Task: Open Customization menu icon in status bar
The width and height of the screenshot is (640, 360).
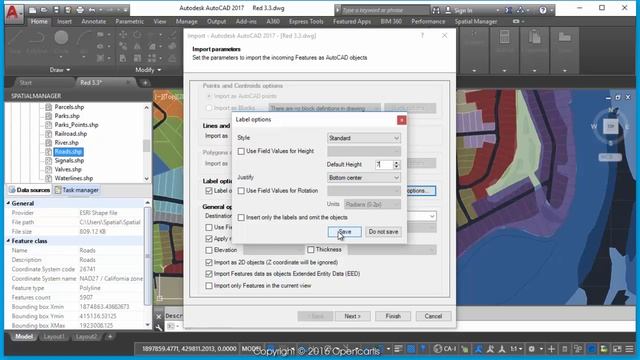Action: tap(629, 349)
